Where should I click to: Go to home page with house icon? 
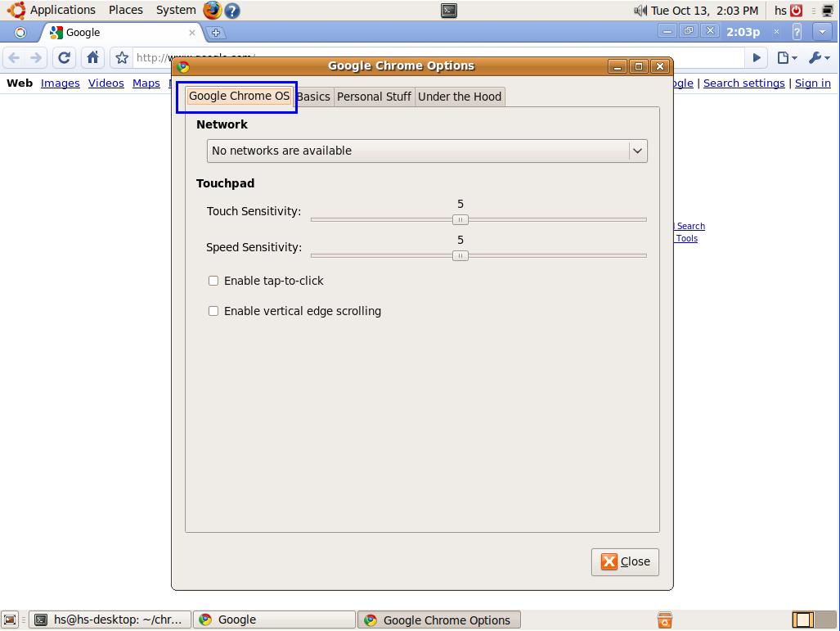click(92, 57)
